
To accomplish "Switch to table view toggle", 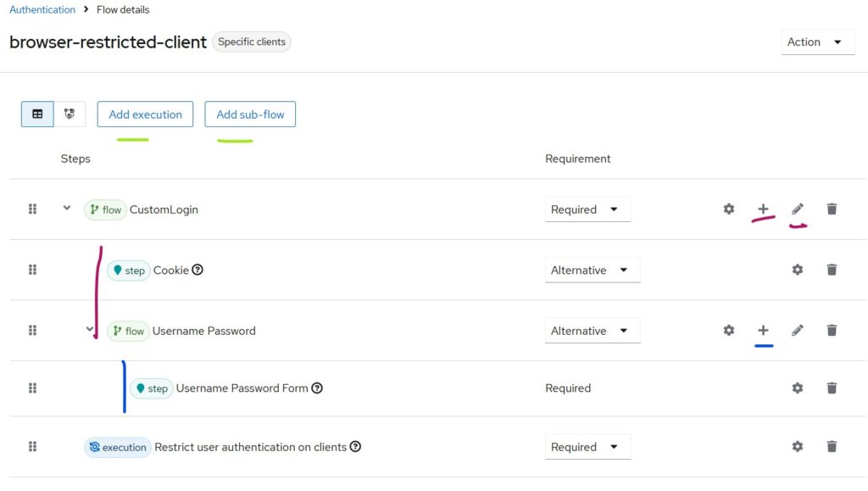I will click(x=37, y=114).
